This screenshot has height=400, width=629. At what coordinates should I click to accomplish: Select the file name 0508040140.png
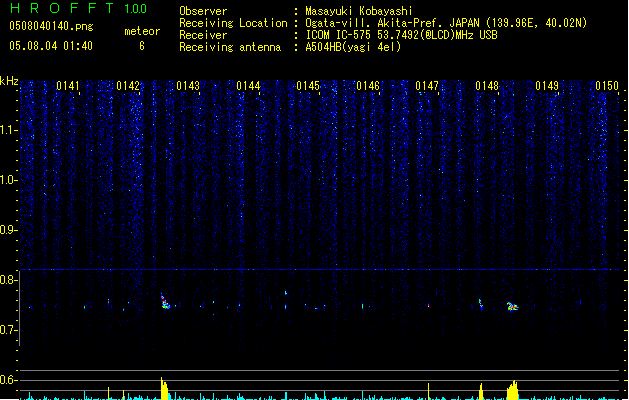(x=51, y=27)
